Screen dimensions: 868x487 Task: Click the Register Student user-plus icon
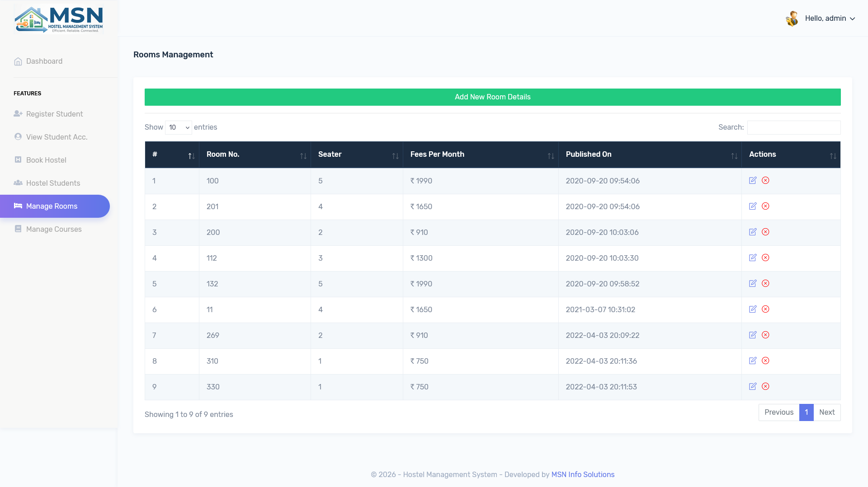point(18,114)
